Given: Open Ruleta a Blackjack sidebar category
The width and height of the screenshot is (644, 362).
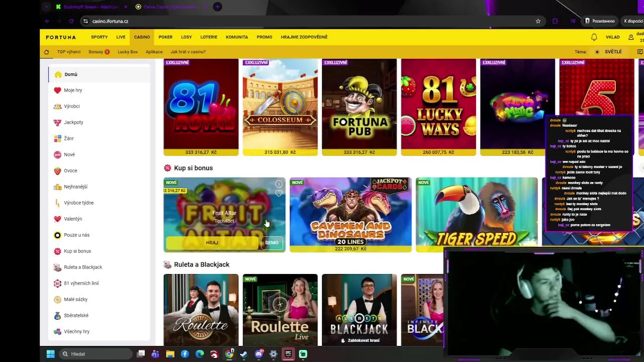Looking at the screenshot, I should pos(99,267).
